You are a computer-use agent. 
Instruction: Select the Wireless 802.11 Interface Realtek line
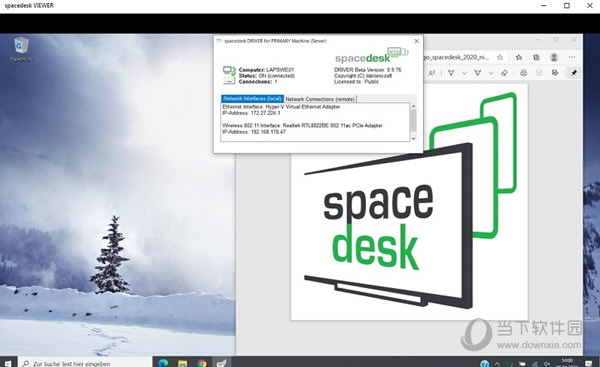coord(302,126)
